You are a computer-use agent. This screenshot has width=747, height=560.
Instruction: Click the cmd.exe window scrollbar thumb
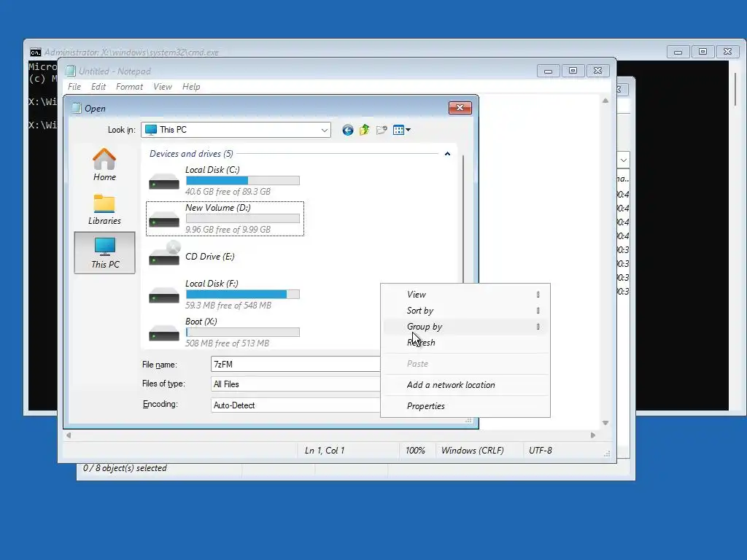pyautogui.click(x=735, y=89)
